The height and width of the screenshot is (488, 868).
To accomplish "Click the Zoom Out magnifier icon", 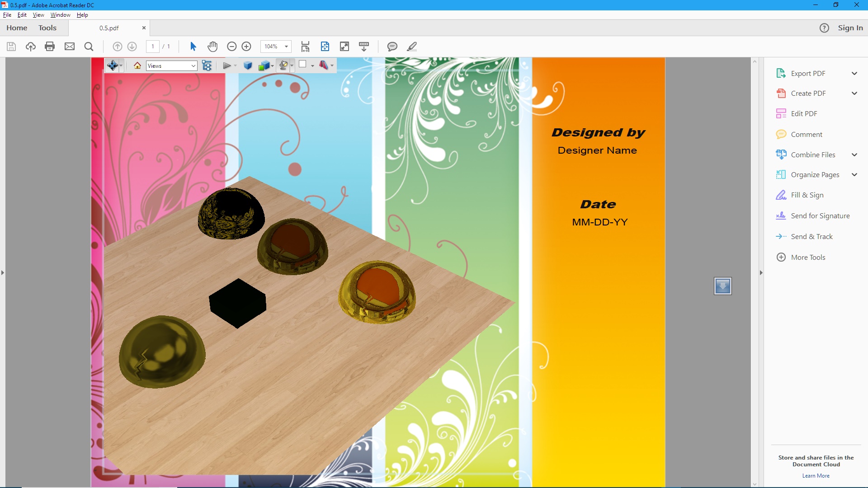I will [231, 47].
